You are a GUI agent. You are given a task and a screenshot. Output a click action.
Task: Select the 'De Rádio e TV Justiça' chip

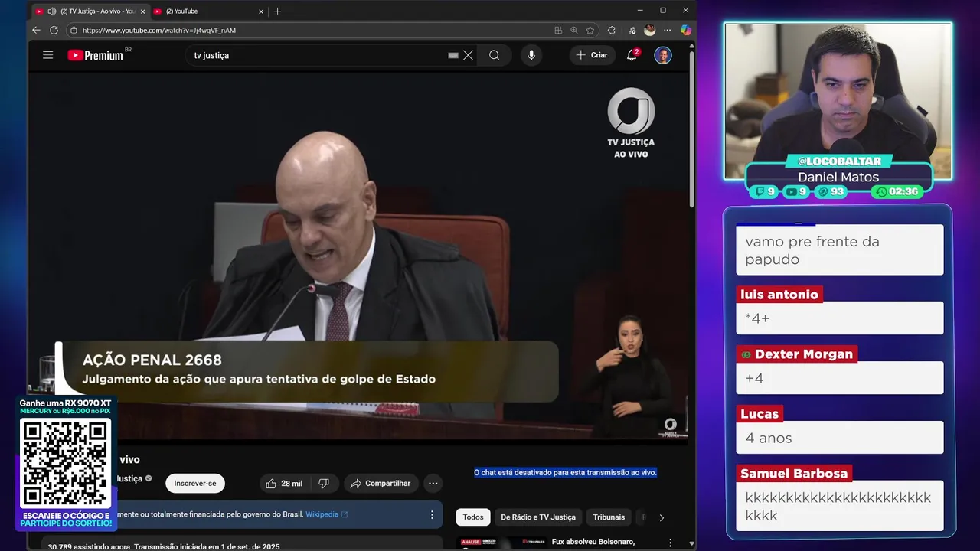pos(538,517)
